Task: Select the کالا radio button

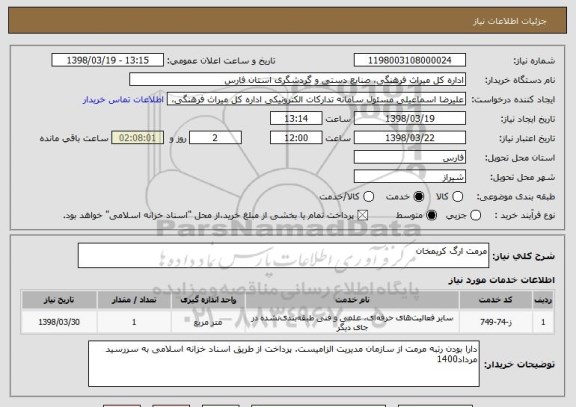Action: pos(457,197)
